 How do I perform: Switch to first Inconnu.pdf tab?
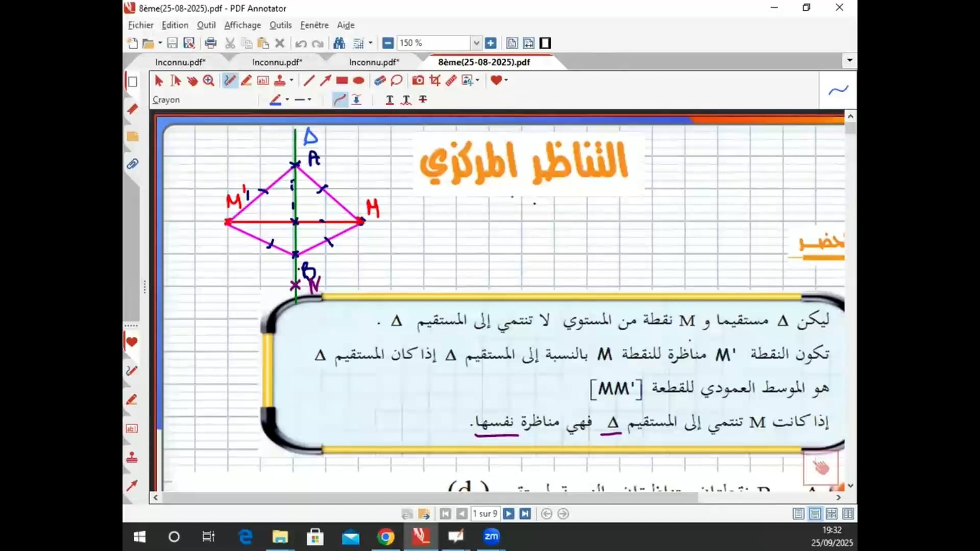[x=180, y=62]
